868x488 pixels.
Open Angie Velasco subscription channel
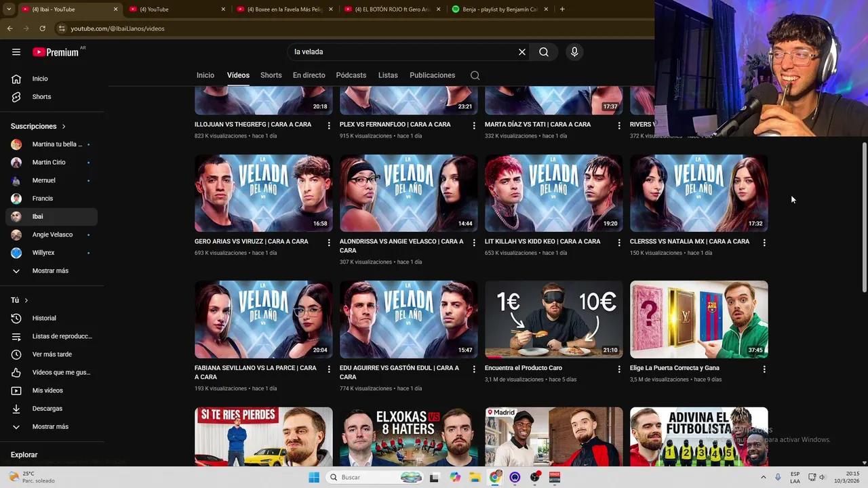point(52,235)
